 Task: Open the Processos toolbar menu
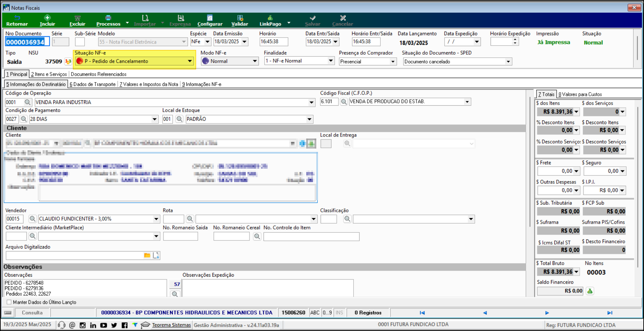click(x=108, y=21)
